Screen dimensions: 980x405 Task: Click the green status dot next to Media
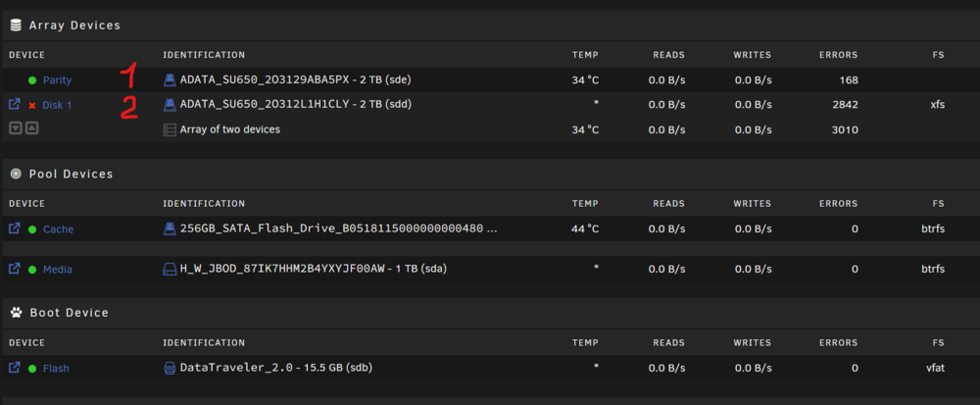(32, 270)
